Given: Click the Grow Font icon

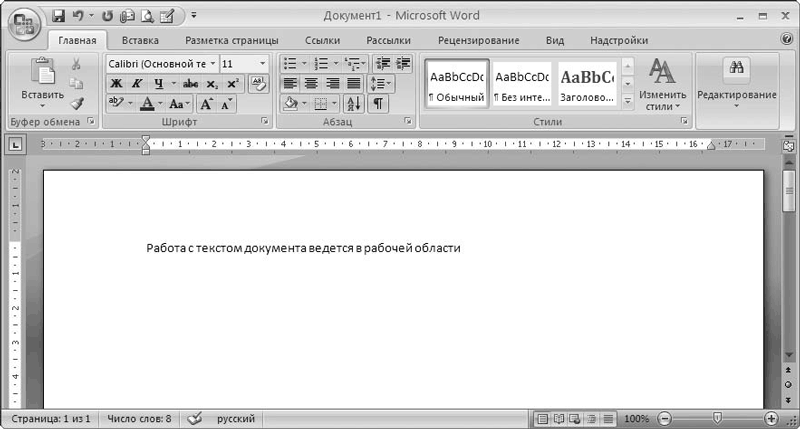Looking at the screenshot, I should (206, 104).
